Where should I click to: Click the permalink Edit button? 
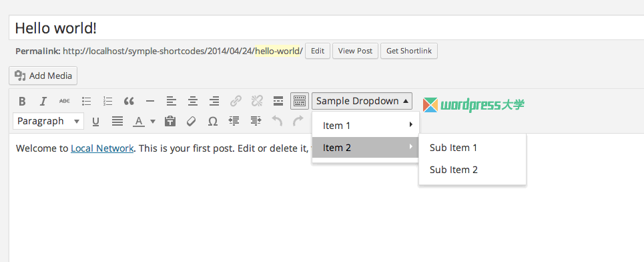point(318,51)
